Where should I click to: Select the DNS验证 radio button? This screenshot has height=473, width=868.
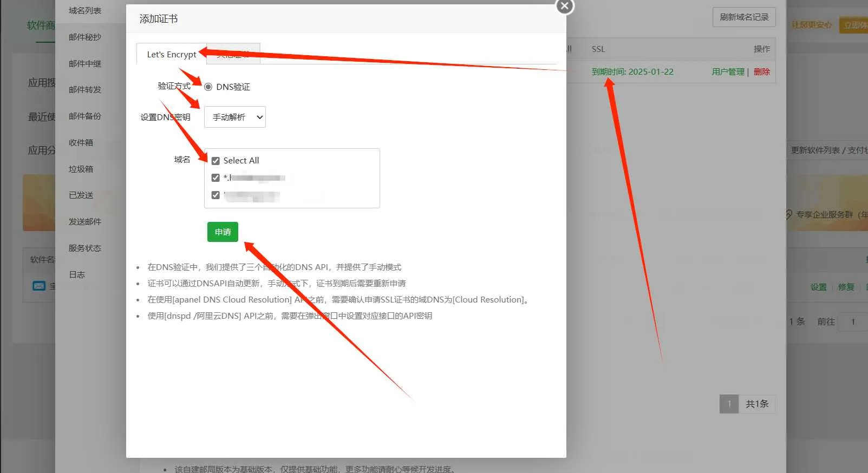tap(208, 87)
